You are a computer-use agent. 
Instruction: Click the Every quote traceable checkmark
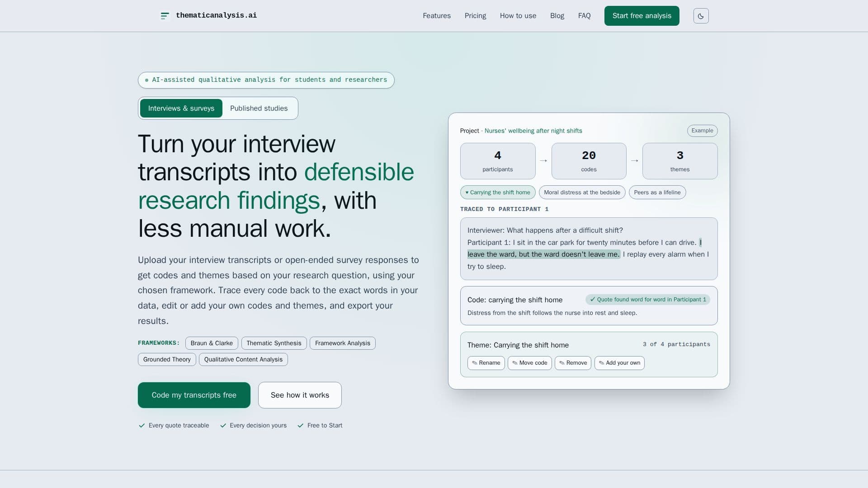142,426
